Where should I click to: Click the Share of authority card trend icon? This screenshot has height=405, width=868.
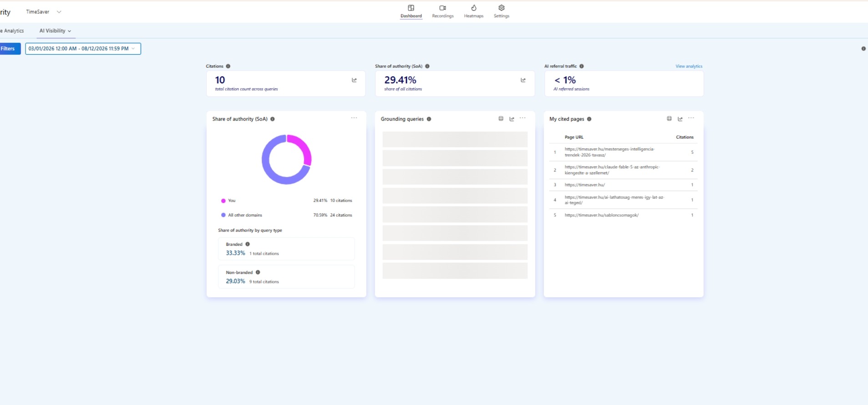(523, 80)
